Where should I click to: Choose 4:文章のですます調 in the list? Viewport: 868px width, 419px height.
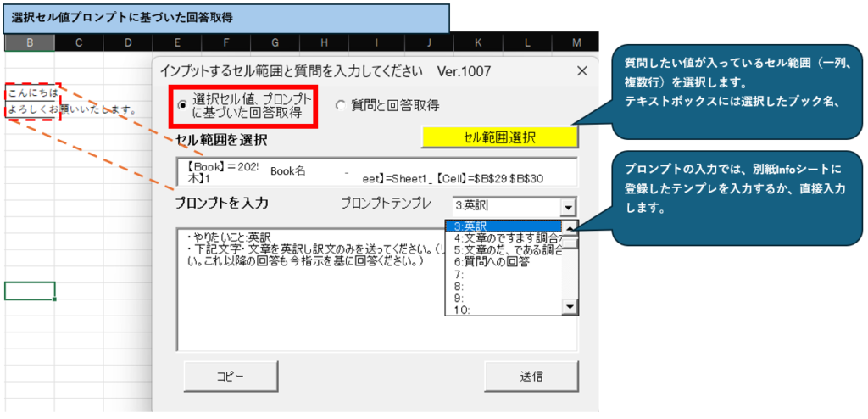point(504,238)
